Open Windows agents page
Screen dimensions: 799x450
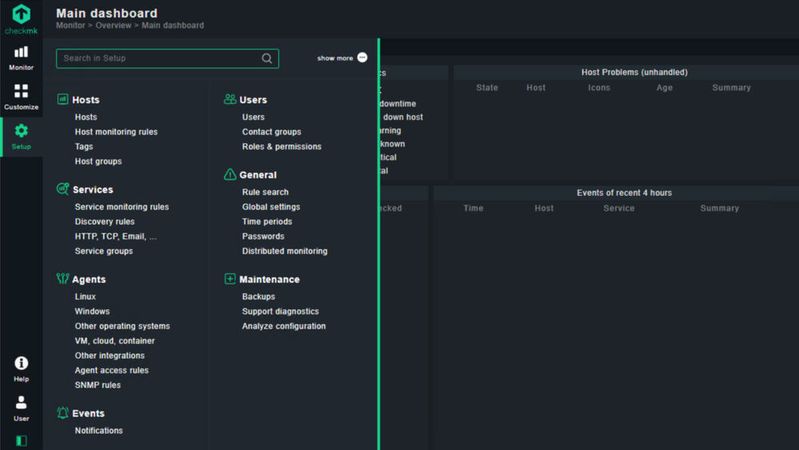[x=92, y=311]
